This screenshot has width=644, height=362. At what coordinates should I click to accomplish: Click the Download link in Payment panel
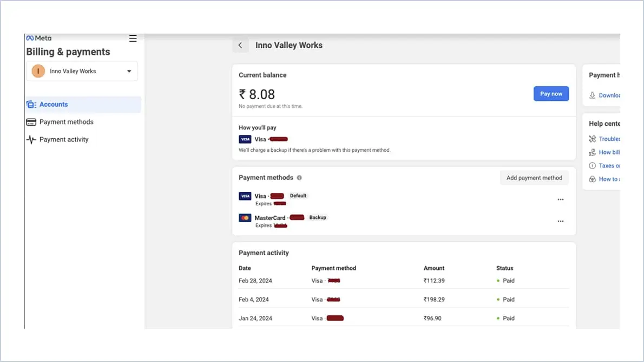(609, 95)
